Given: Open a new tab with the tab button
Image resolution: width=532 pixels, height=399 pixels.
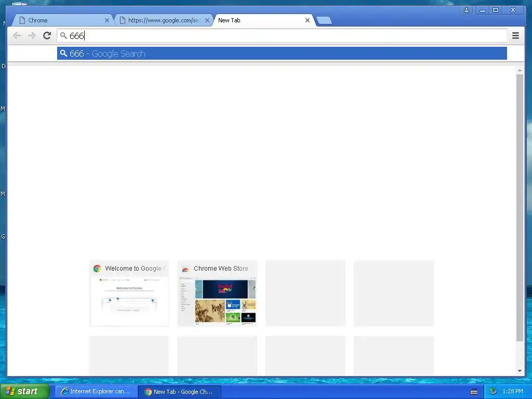Looking at the screenshot, I should coord(324,21).
